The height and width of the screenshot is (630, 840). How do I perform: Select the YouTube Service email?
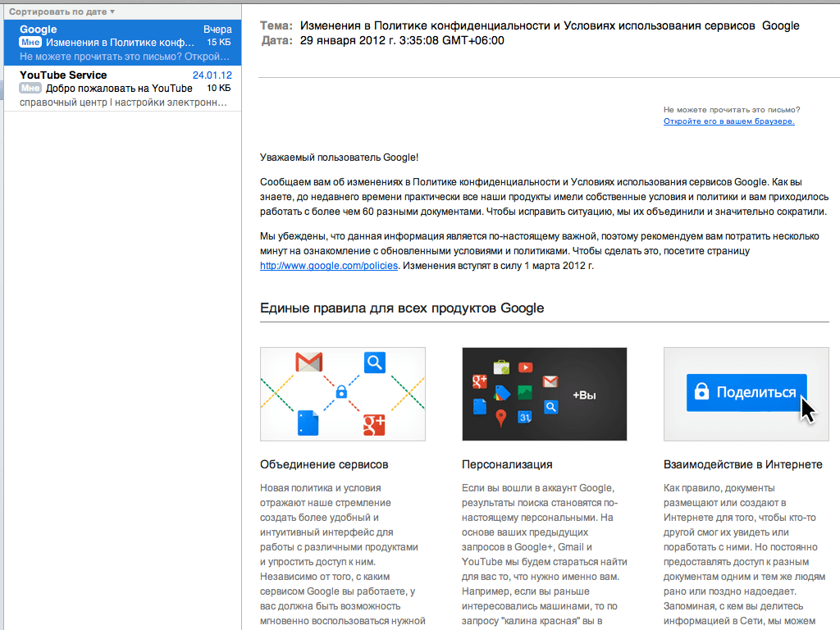pyautogui.click(x=123, y=89)
